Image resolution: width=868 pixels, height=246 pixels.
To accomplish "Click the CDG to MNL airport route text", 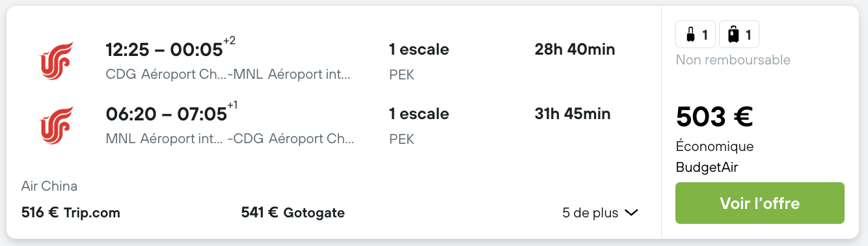I will tap(228, 74).
